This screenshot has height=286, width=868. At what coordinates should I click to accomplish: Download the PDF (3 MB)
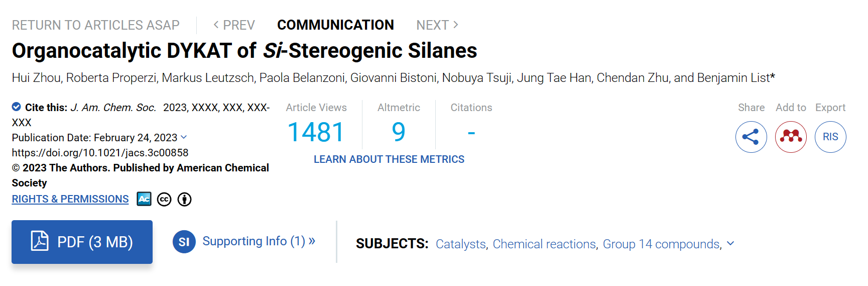tap(82, 242)
